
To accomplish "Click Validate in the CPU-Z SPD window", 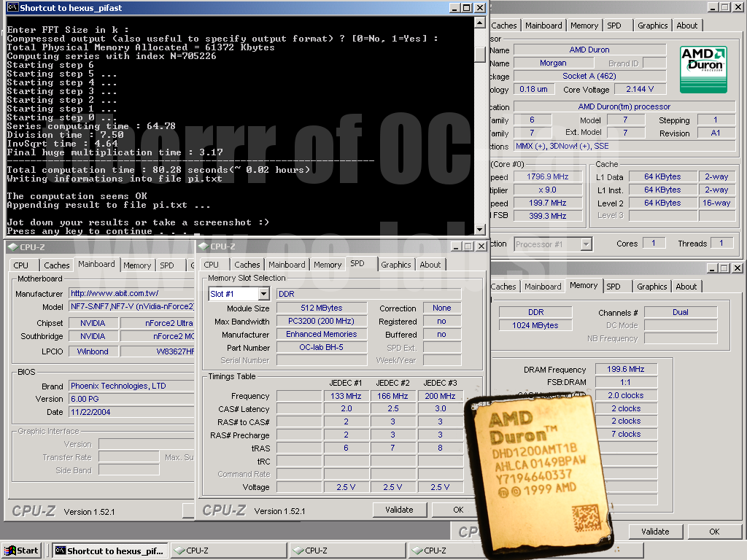I will pos(399,510).
